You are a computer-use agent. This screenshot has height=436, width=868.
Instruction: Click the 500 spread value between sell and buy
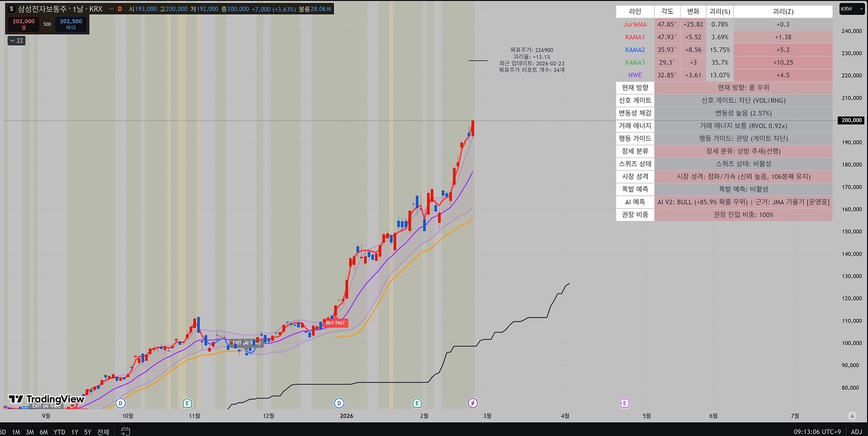pos(47,24)
